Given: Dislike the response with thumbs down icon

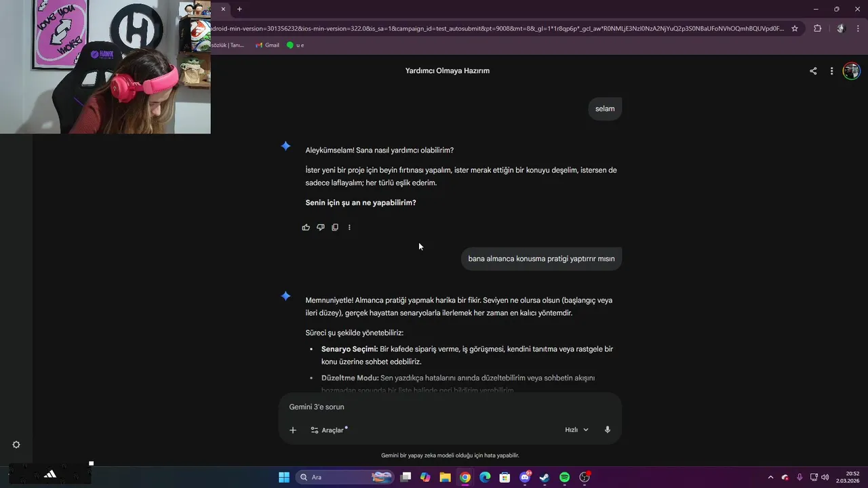Looking at the screenshot, I should [321, 228].
